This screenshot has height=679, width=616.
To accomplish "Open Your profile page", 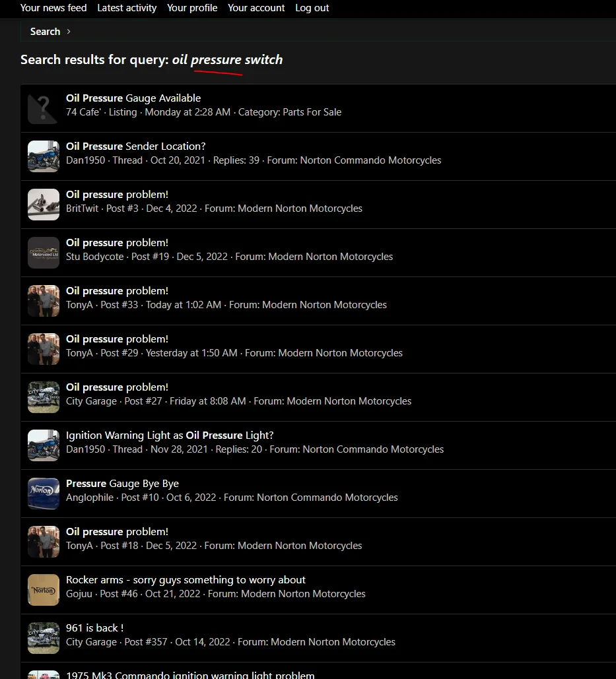I will point(192,8).
